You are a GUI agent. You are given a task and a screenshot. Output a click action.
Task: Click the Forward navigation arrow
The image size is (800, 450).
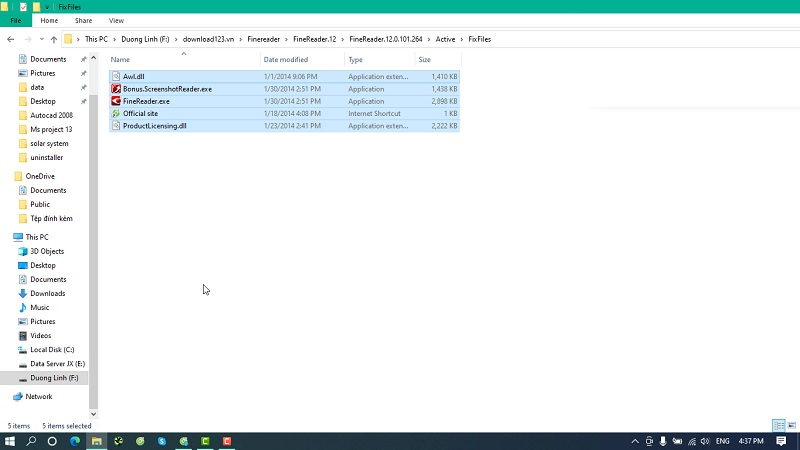pyautogui.click(x=28, y=39)
